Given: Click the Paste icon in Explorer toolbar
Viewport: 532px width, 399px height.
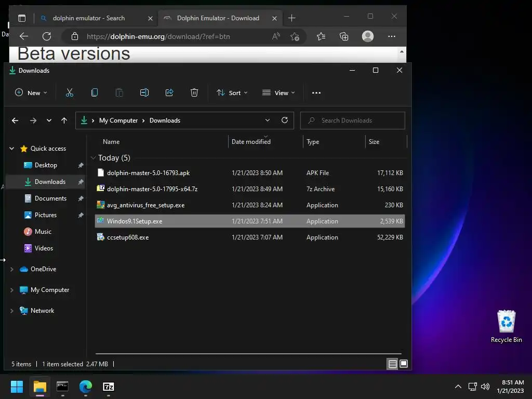Looking at the screenshot, I should click(x=119, y=92).
